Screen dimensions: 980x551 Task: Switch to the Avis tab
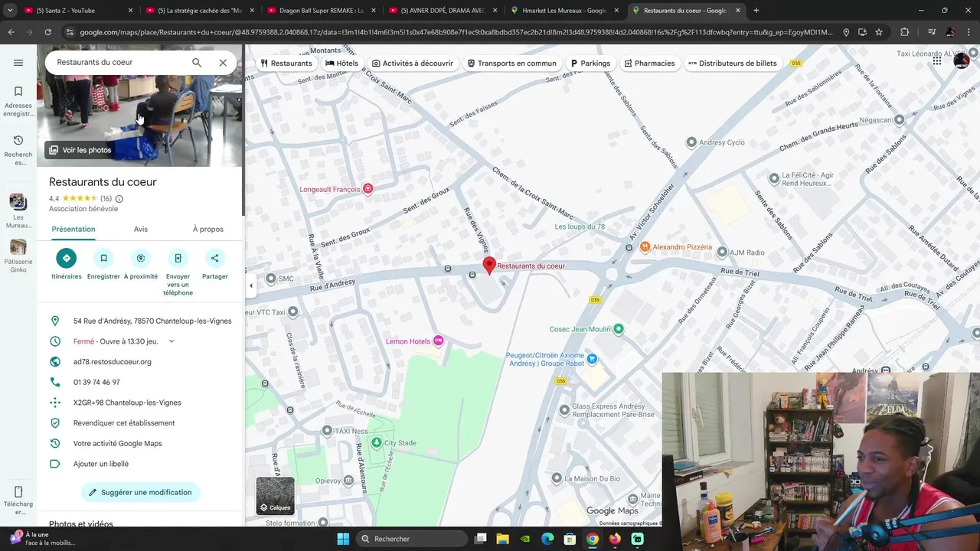coord(141,229)
